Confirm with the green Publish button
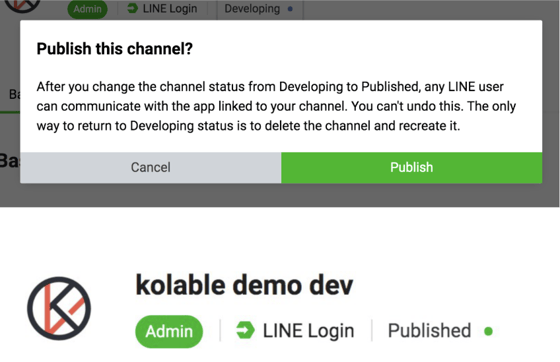This screenshot has height=362, width=560. pos(411,167)
